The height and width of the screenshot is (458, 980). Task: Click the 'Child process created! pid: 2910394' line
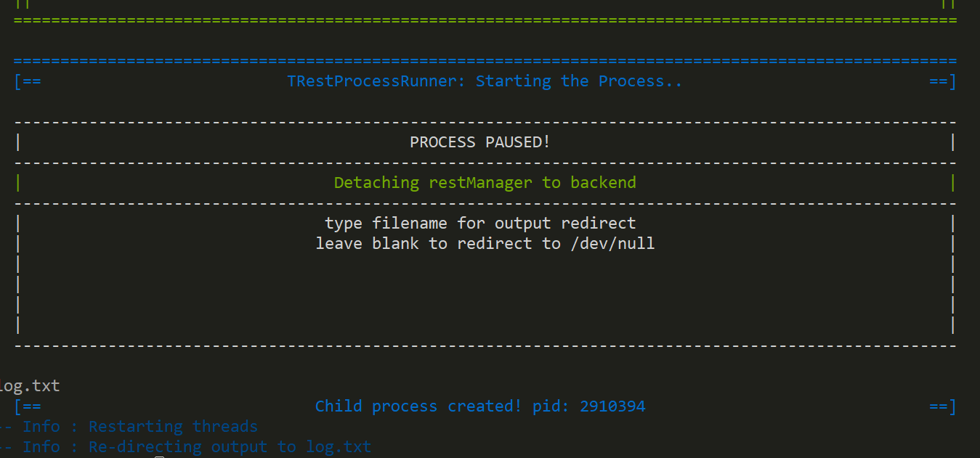(x=480, y=406)
